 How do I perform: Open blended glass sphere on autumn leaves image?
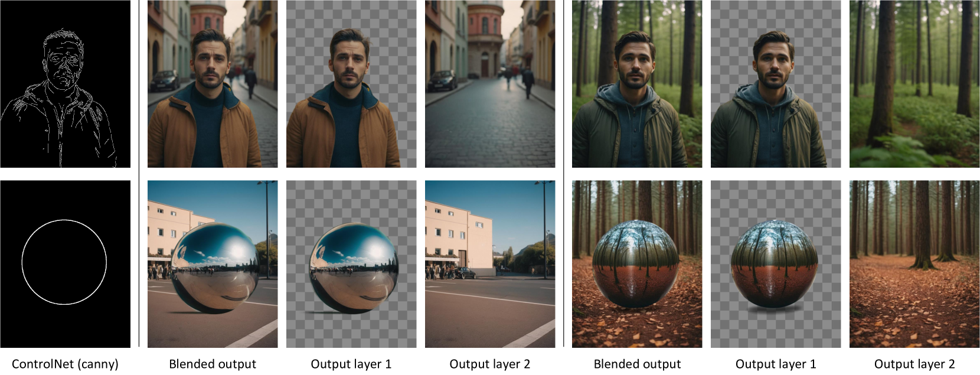[637, 264]
